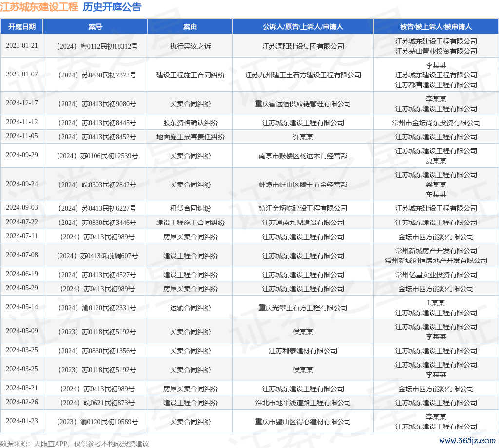This screenshot has height=448, width=499.
Task: Click the date 2024-07-11
Action: [x=21, y=236]
